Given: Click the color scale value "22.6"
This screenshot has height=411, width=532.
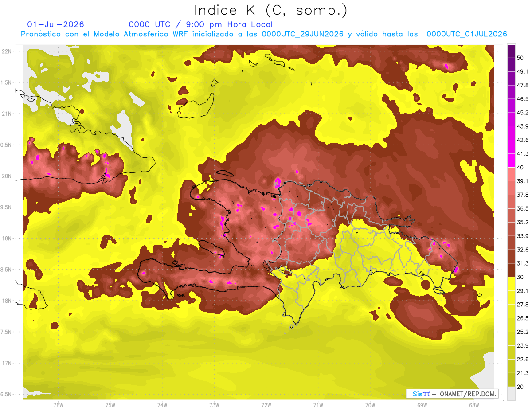Looking at the screenshot, I should [523, 359].
